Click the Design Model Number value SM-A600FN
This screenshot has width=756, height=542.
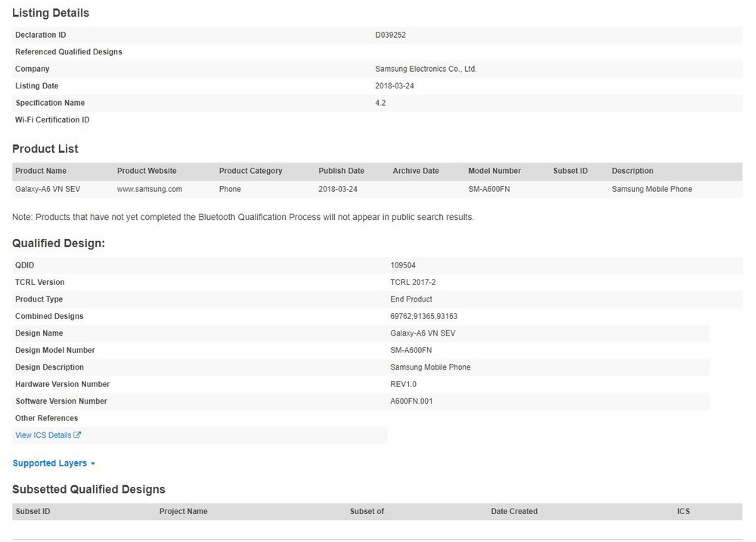(x=411, y=350)
